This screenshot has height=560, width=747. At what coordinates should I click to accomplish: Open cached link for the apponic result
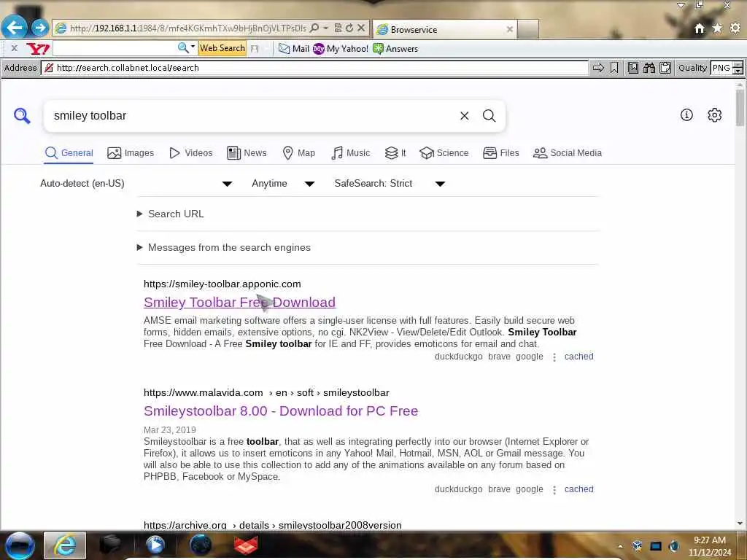click(x=578, y=357)
